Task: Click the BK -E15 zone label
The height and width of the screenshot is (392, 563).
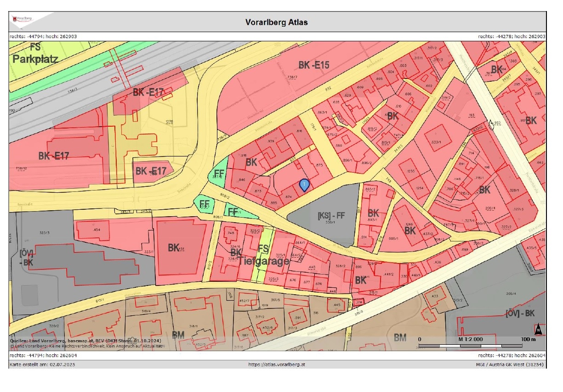Action: [x=314, y=65]
